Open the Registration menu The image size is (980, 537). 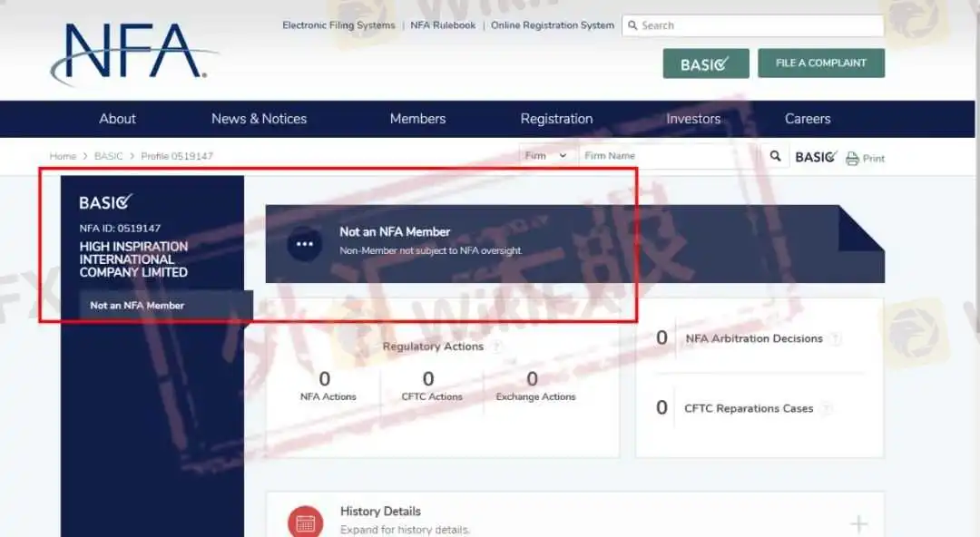(556, 119)
